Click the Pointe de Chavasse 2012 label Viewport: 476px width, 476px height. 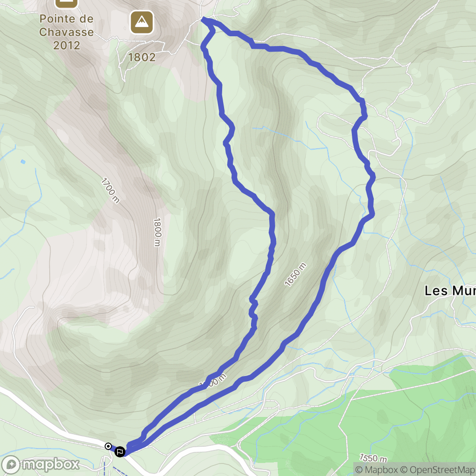pos(66,32)
